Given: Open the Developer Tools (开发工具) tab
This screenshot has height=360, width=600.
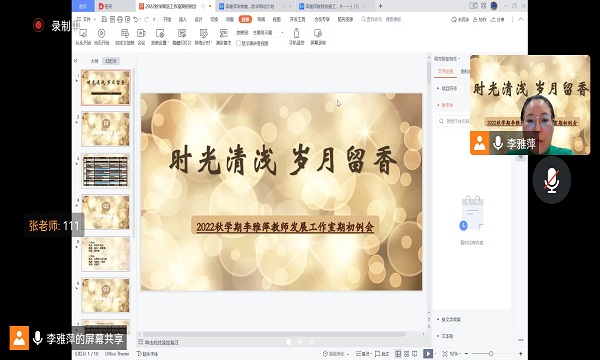Looking at the screenshot, I should click(x=297, y=19).
